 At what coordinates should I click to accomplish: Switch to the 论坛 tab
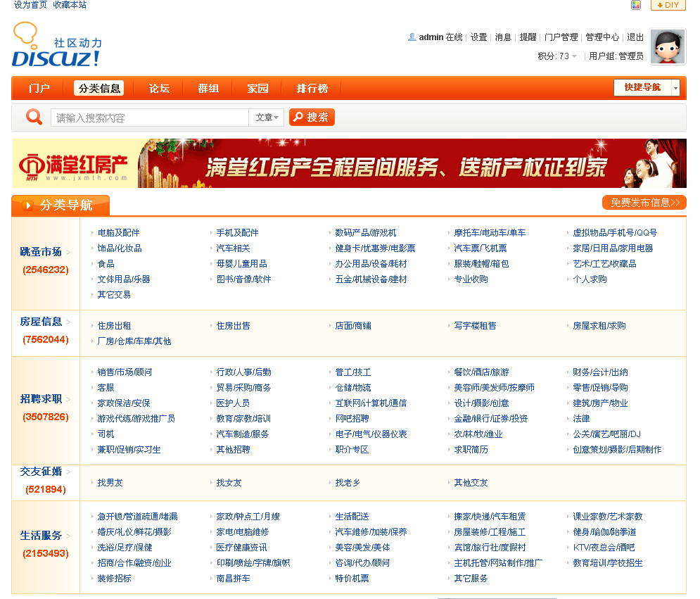[160, 89]
